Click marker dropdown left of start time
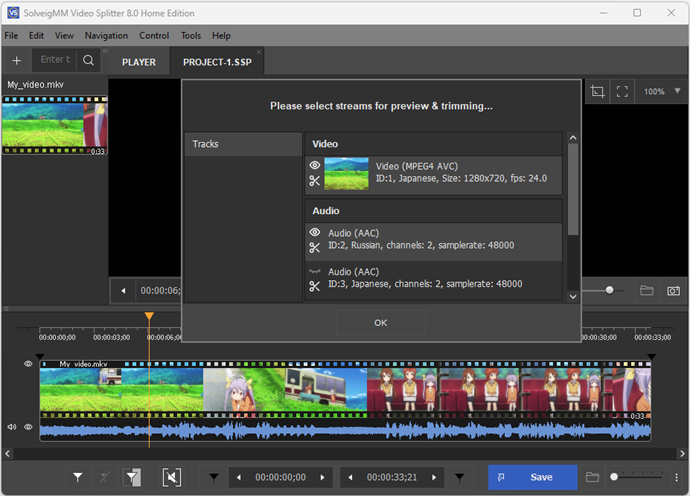The image size is (690, 496). [214, 478]
